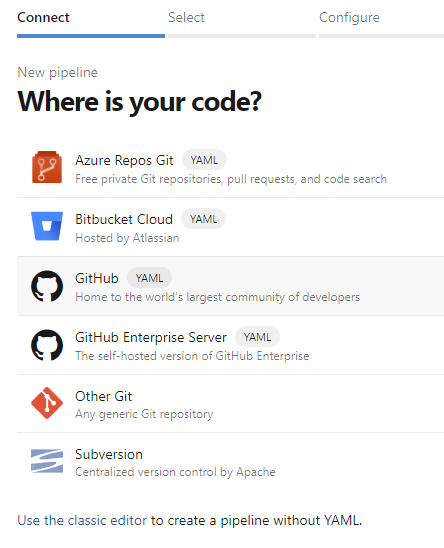Select Bitbucket Cloud option title
The width and height of the screenshot is (444, 548).
[x=124, y=219]
